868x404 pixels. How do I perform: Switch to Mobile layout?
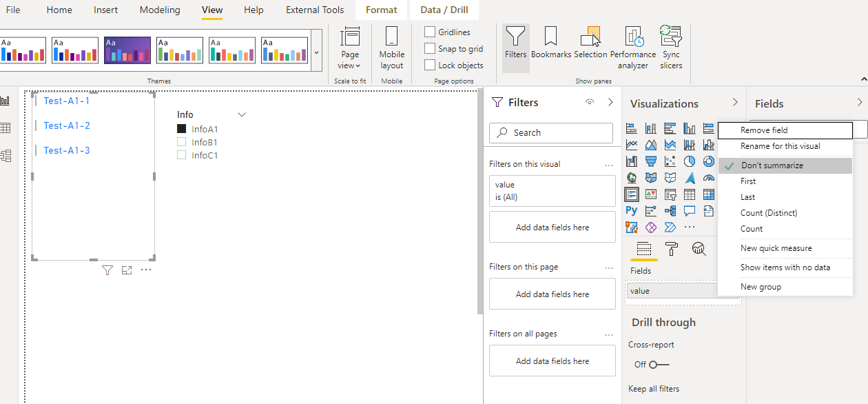coord(391,48)
